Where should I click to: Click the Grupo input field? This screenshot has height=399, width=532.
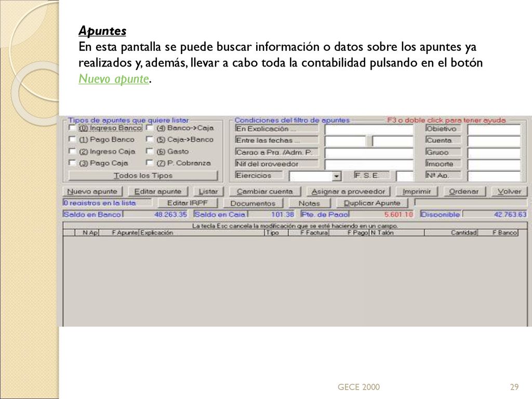[x=494, y=153]
